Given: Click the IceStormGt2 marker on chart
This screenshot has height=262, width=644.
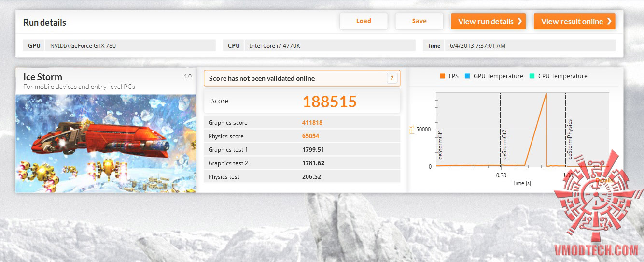Looking at the screenshot, I should (504, 146).
